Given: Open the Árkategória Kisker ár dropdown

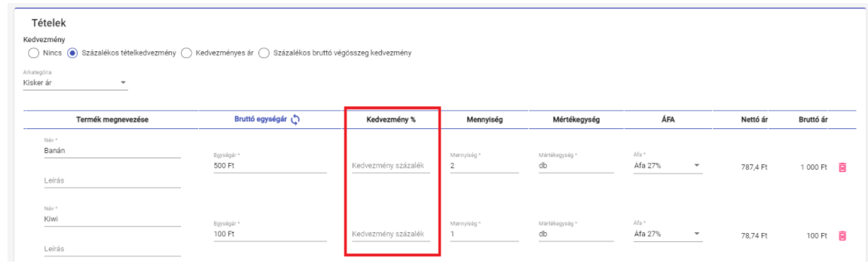Looking at the screenshot, I should [x=75, y=83].
